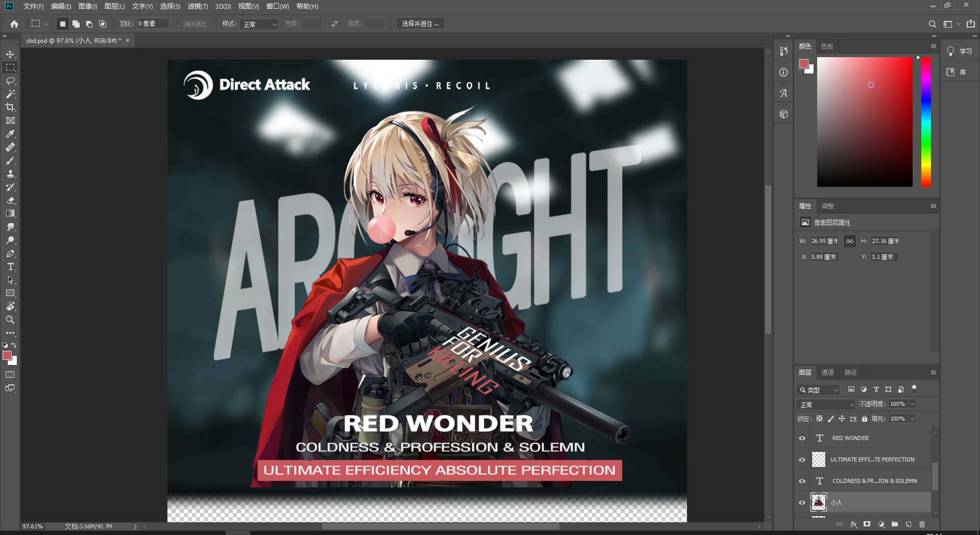Open search icon in top bar
Viewport: 980px width, 535px height.
pos(932,24)
